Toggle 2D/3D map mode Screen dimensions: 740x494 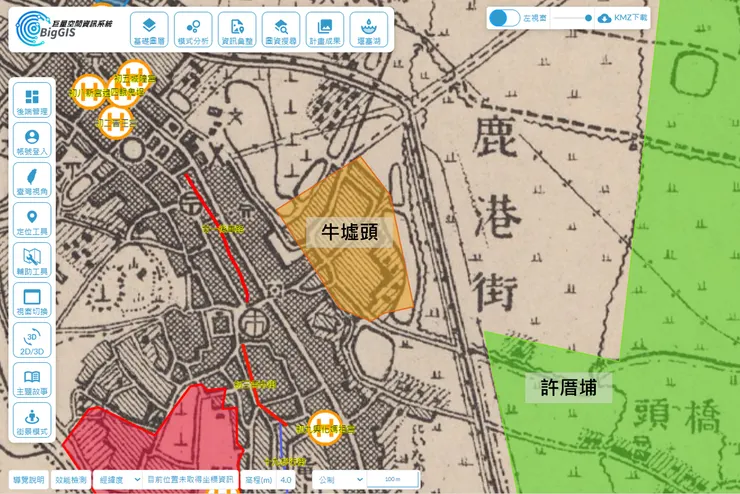point(32,340)
